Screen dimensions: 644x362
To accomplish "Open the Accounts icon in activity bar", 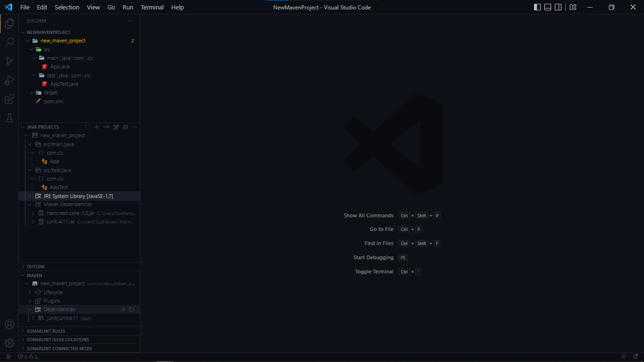I will click(9, 324).
